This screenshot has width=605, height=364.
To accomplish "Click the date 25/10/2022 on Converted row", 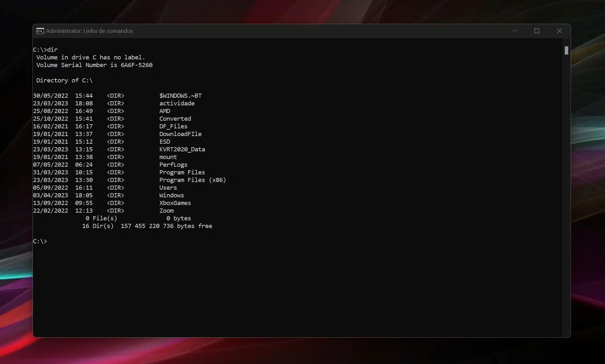I will 50,118.
